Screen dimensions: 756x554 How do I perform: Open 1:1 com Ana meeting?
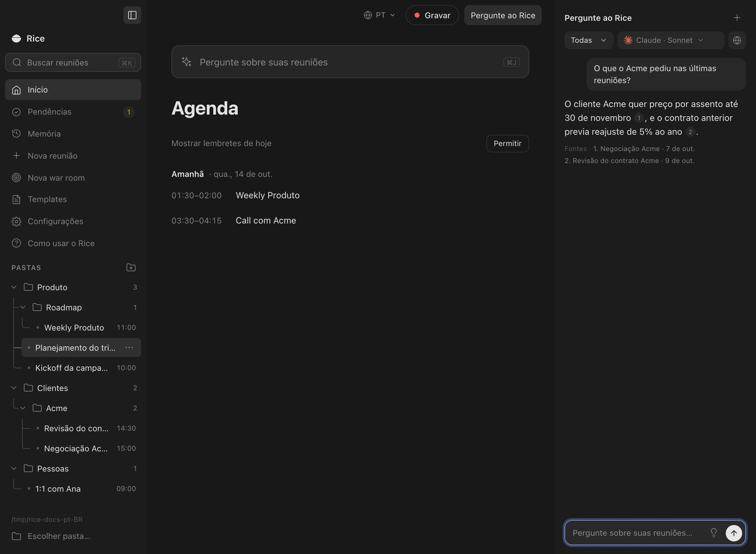[x=81, y=488]
